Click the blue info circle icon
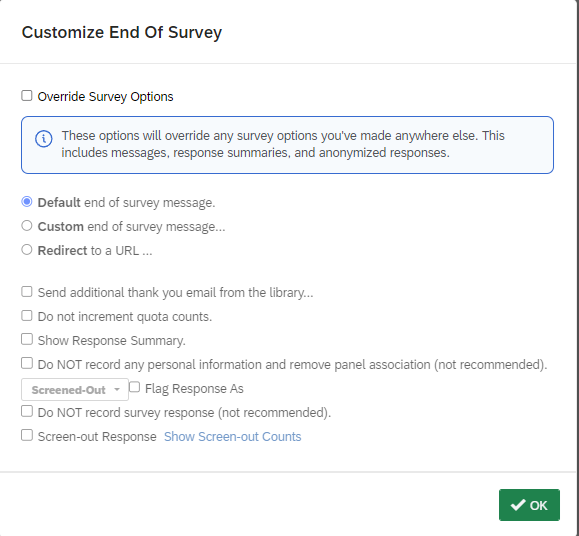579x536 pixels. pos(44,139)
